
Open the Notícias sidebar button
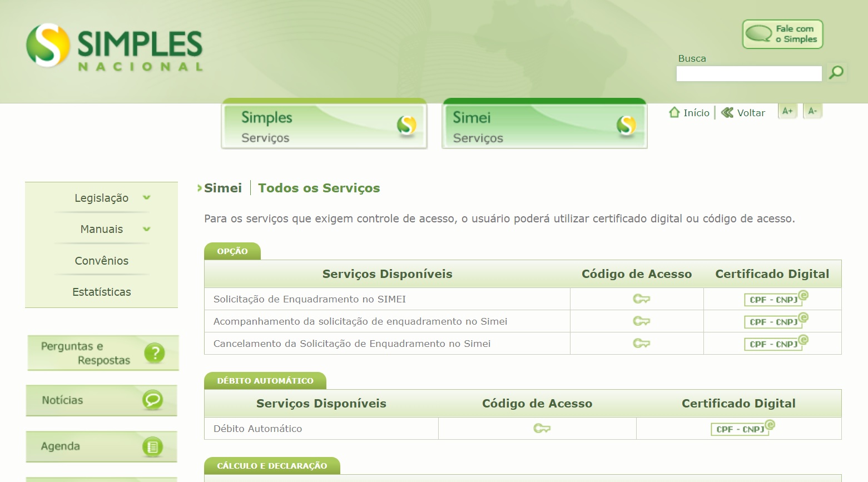(x=101, y=400)
